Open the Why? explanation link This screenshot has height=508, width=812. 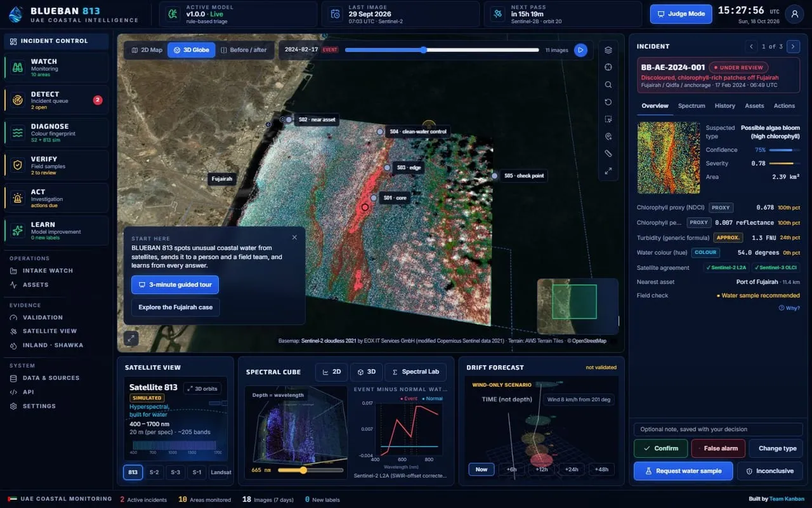(x=789, y=308)
